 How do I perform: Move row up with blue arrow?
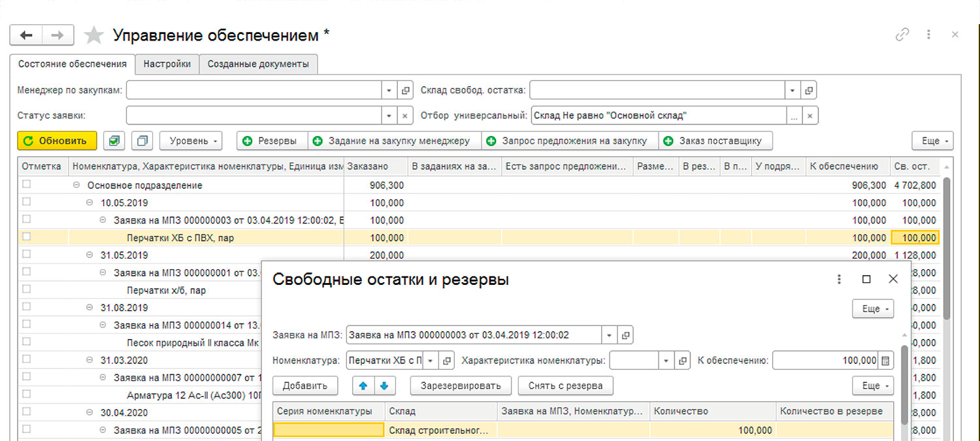point(363,385)
